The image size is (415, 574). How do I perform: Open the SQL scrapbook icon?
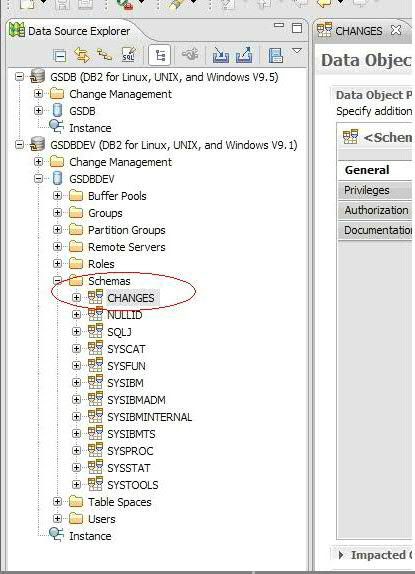[x=128, y=55]
